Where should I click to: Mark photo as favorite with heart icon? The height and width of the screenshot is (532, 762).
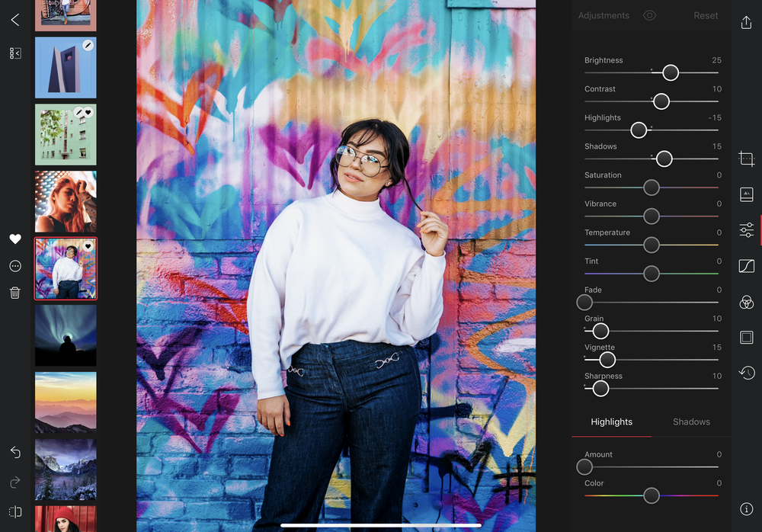tap(15, 239)
